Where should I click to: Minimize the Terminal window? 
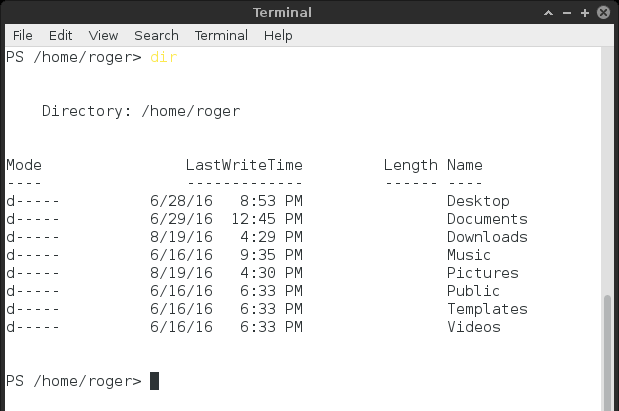tap(568, 11)
